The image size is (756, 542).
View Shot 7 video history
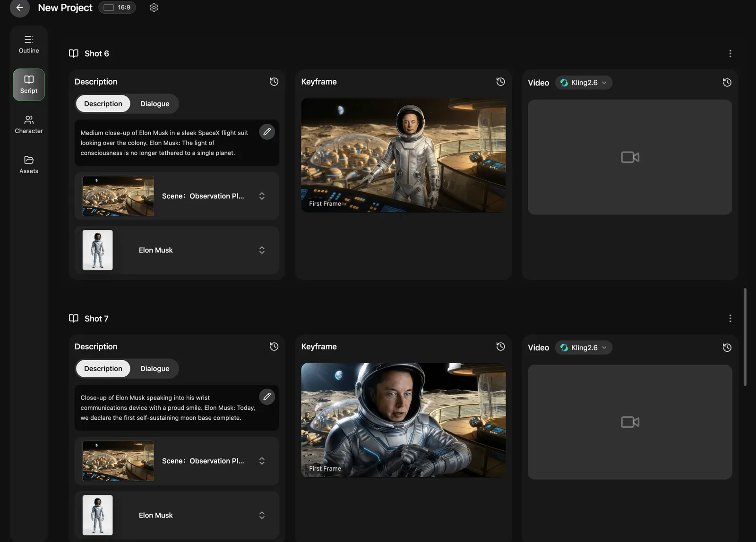727,347
